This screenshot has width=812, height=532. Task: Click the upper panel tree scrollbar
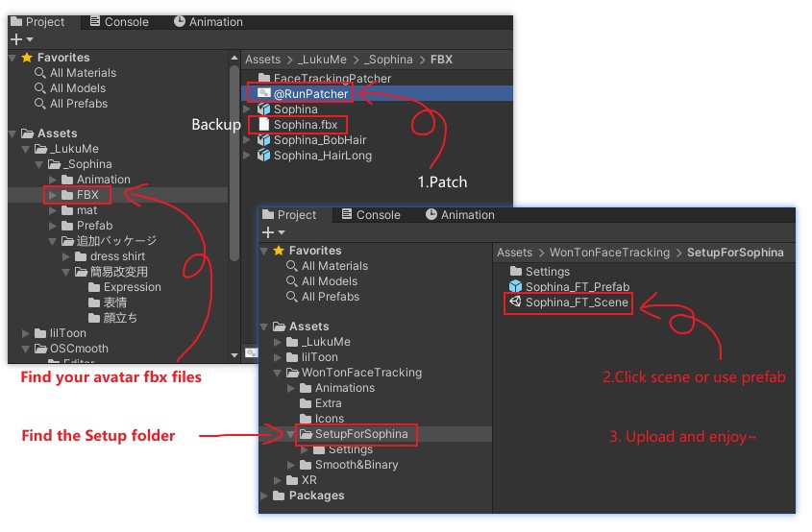pos(234,164)
